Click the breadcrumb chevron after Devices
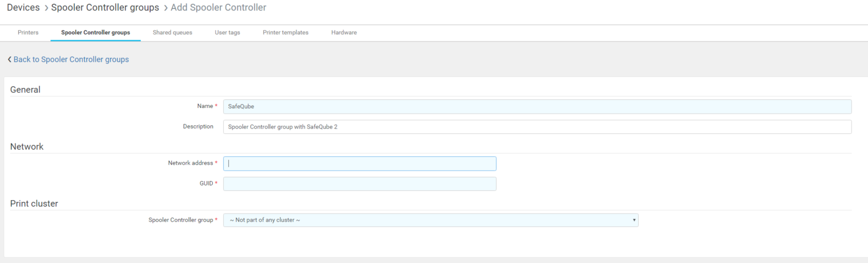868x263 pixels. click(46, 8)
